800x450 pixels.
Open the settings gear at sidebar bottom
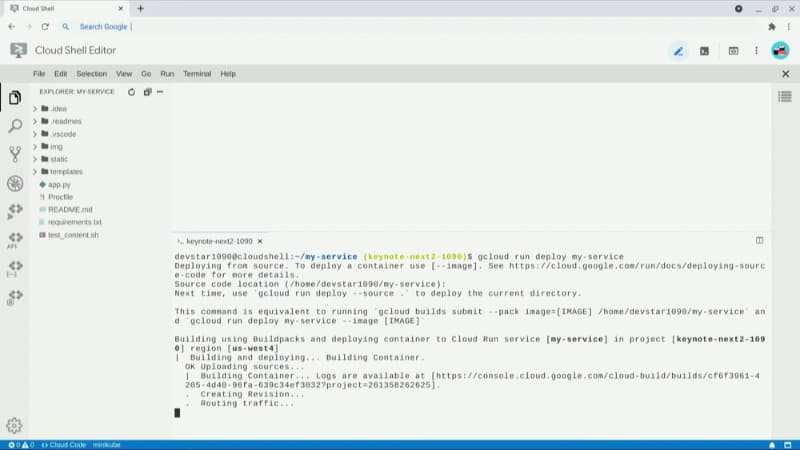[x=14, y=426]
